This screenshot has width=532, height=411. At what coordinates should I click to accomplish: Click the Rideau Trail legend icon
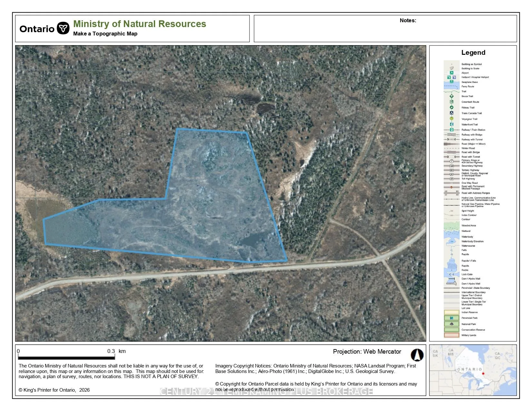coord(451,107)
